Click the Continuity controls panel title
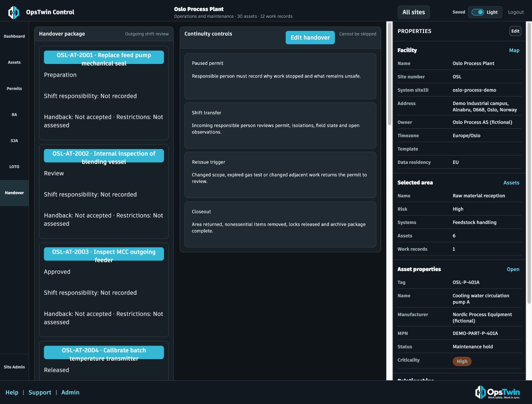 pos(208,34)
